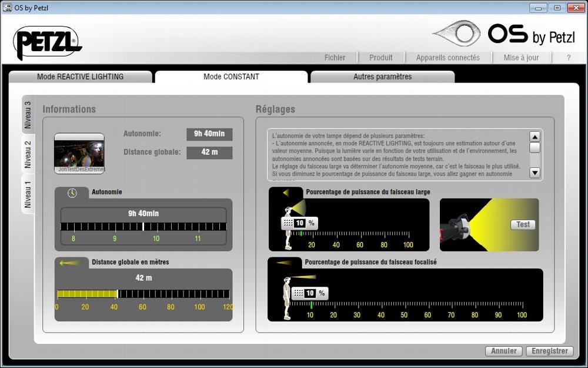Select the Mode CONSTANT tab
Screen dimensions: 588x368
click(231, 77)
